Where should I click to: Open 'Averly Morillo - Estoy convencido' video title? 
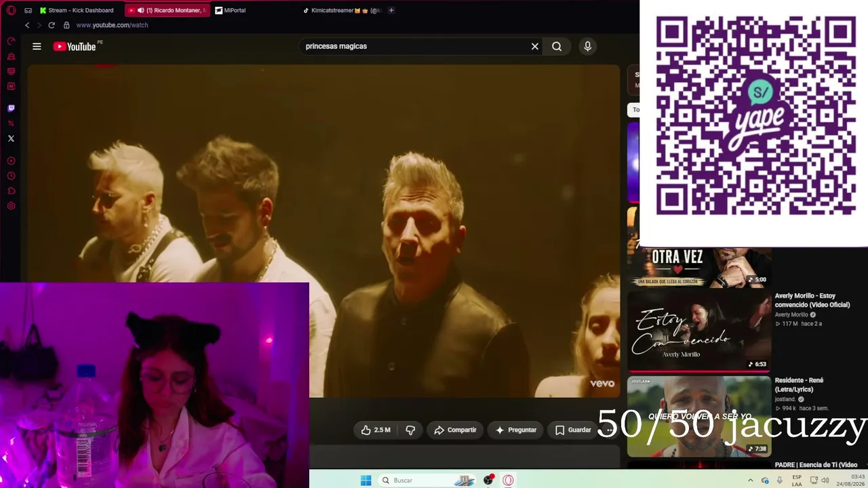click(x=812, y=300)
